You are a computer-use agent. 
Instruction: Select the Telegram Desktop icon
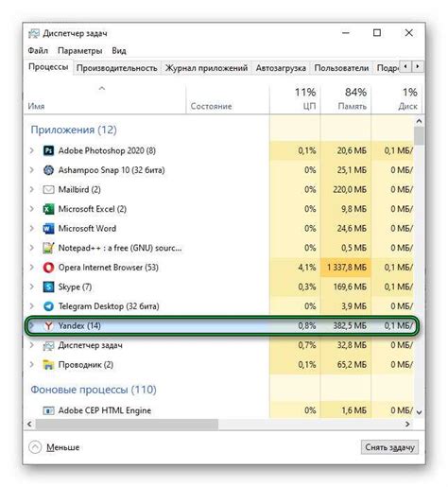coord(48,306)
